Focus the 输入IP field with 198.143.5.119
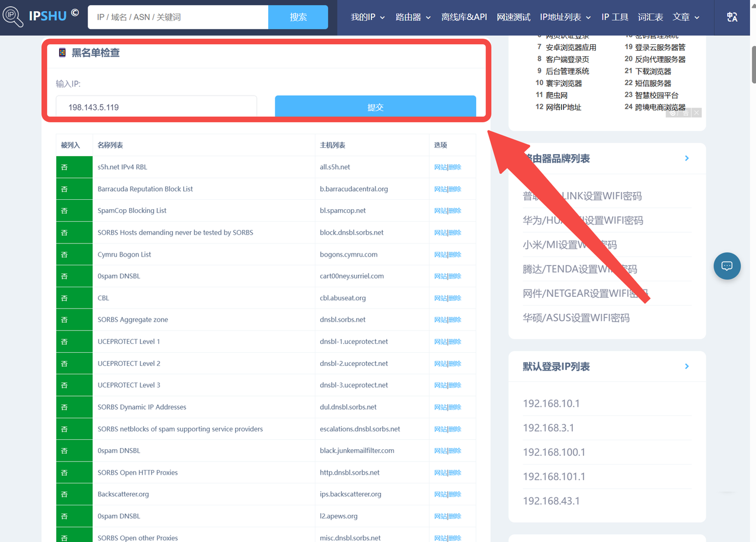Viewport: 756px width, 542px height. [157, 107]
